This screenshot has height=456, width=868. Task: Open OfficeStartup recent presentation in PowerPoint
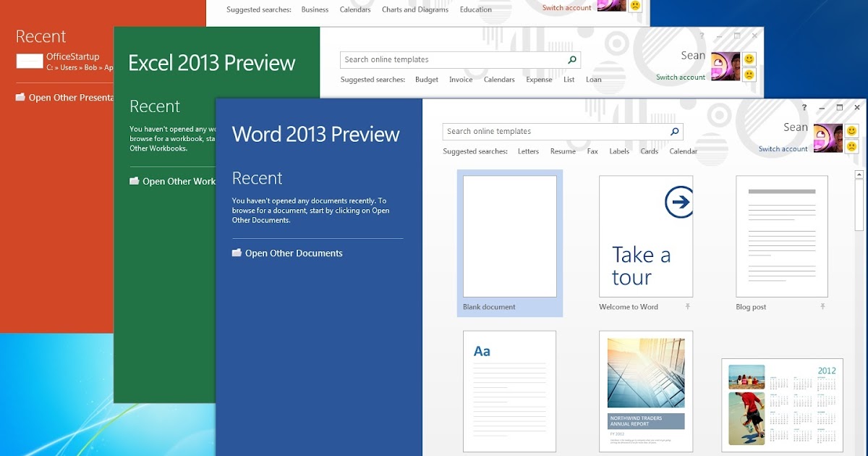click(65, 62)
